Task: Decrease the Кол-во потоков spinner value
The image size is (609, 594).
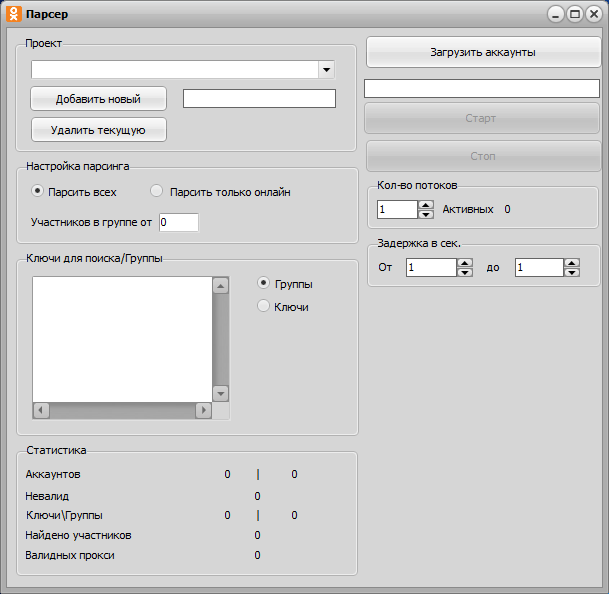Action: click(x=426, y=214)
